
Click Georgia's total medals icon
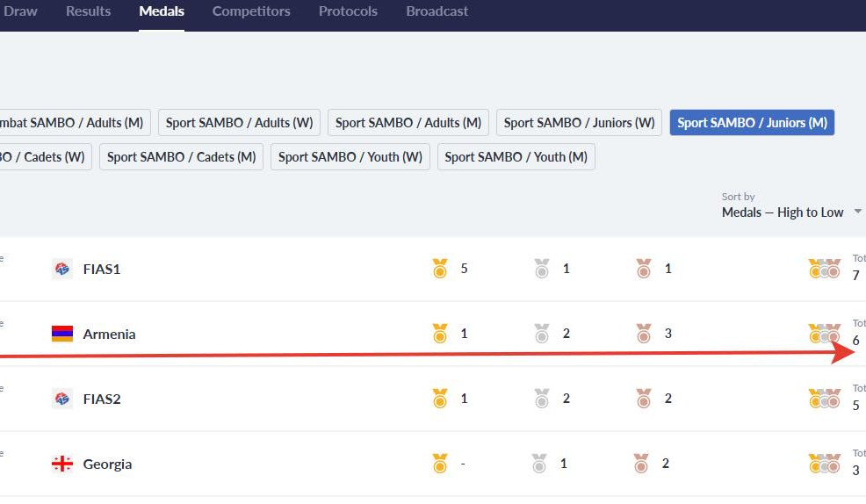(824, 464)
